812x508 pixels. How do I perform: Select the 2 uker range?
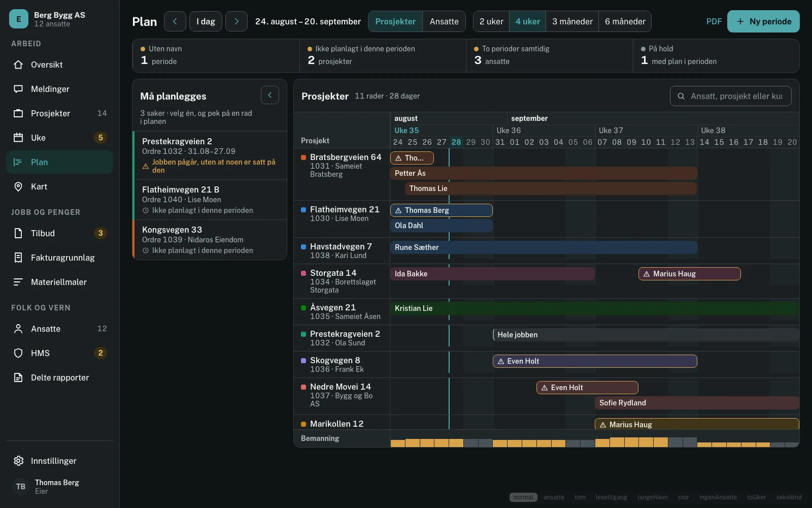[491, 21]
